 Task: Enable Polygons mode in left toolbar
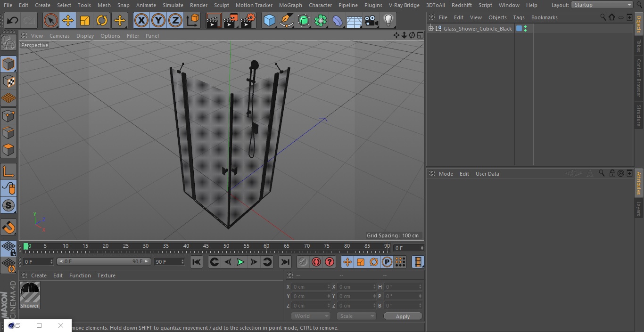click(x=8, y=150)
